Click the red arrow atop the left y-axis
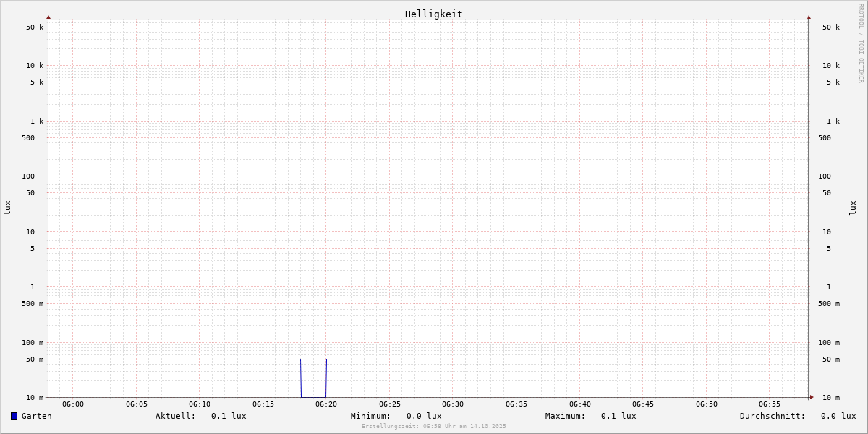 48,17
